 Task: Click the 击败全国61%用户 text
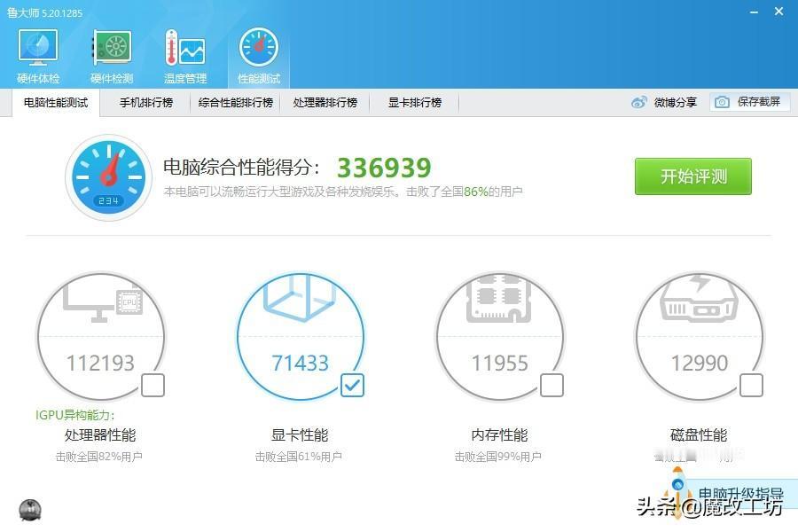point(298,457)
